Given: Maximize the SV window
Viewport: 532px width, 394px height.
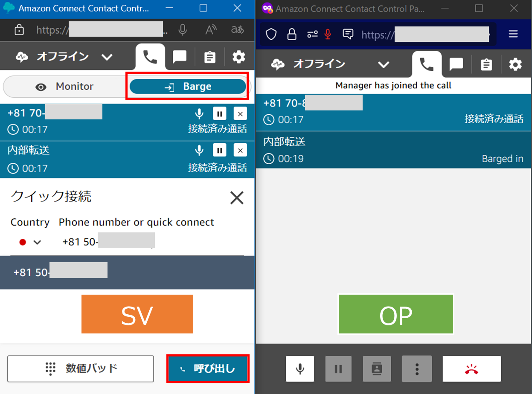Looking at the screenshot, I should click(203, 8).
